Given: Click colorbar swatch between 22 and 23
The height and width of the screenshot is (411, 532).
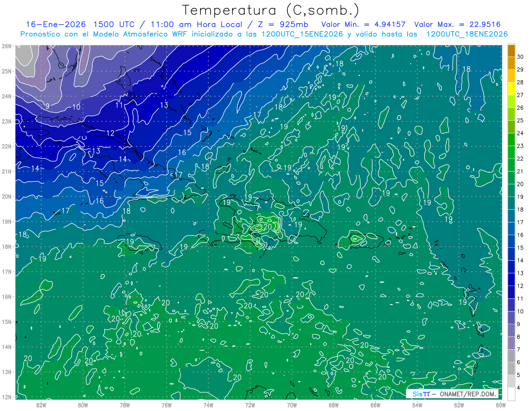Looking at the screenshot, I should 511,153.
